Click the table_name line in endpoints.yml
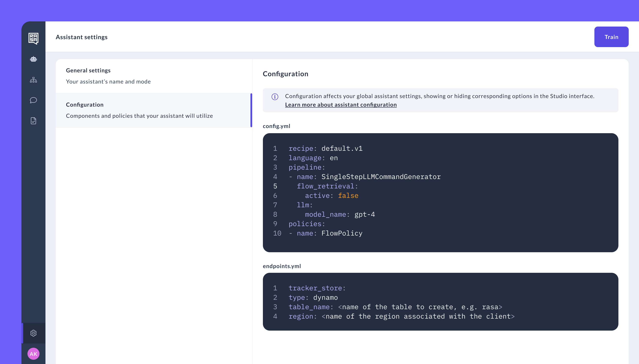 395,307
